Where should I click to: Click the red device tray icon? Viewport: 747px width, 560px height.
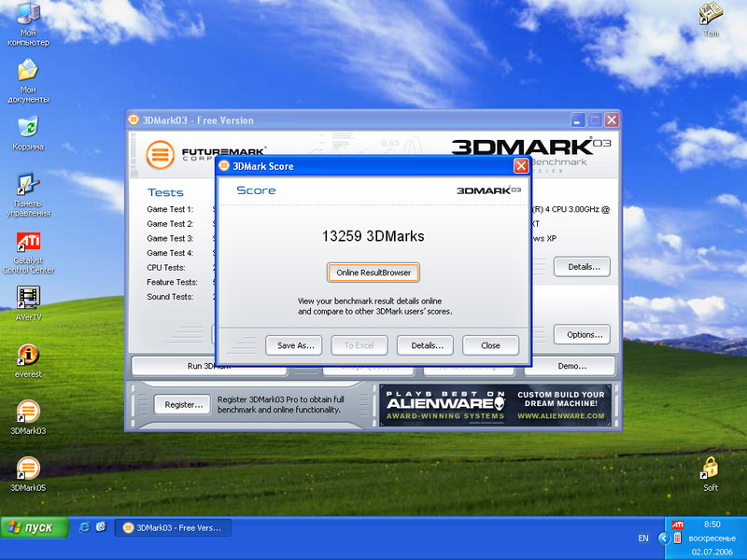point(677,539)
